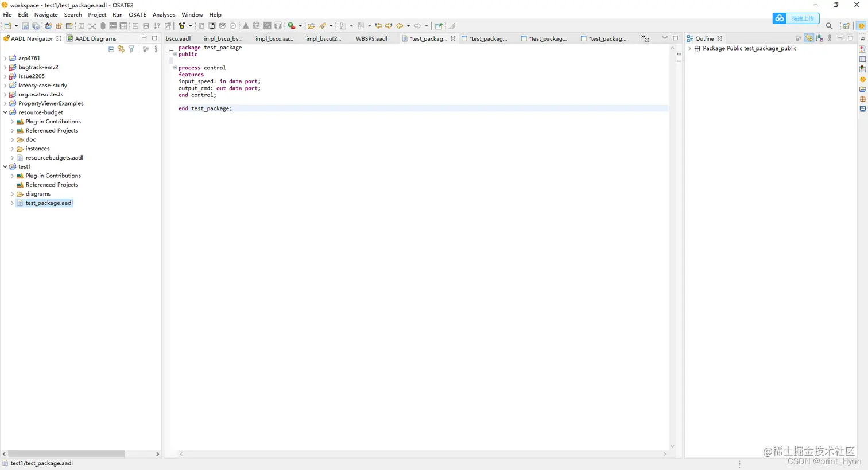The image size is (868, 470).
Task: Expand the diagrams folder under test1
Action: (x=13, y=194)
